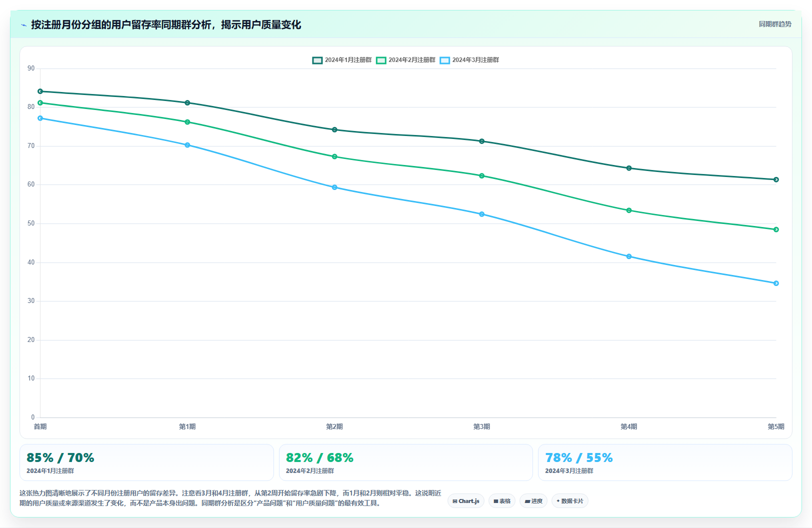
Task: Click the dark green 1月 legend color box
Action: (317, 60)
